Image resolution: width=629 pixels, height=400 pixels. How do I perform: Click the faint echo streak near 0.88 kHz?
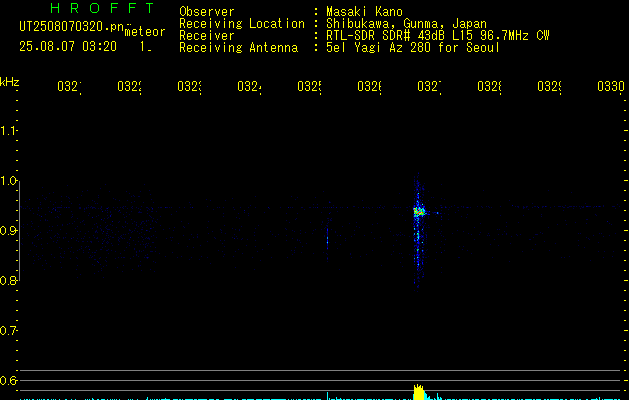(327, 240)
